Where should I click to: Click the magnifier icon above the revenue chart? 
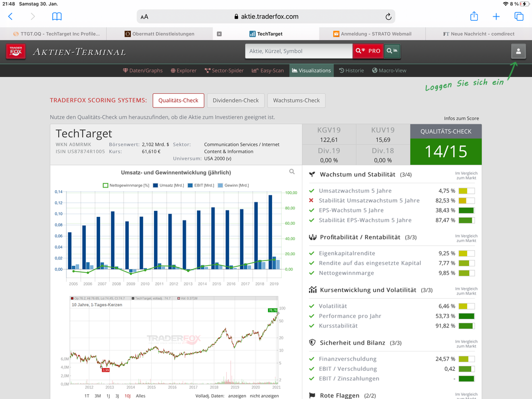click(x=292, y=172)
